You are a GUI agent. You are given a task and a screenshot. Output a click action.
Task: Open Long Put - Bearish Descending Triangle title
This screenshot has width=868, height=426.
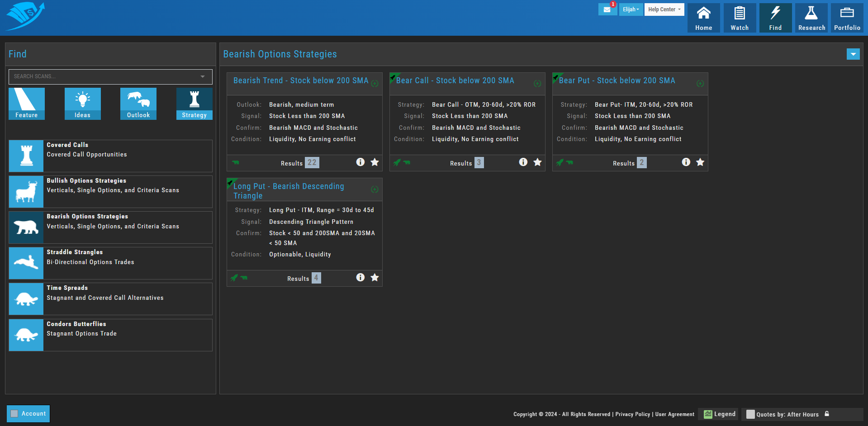click(289, 191)
